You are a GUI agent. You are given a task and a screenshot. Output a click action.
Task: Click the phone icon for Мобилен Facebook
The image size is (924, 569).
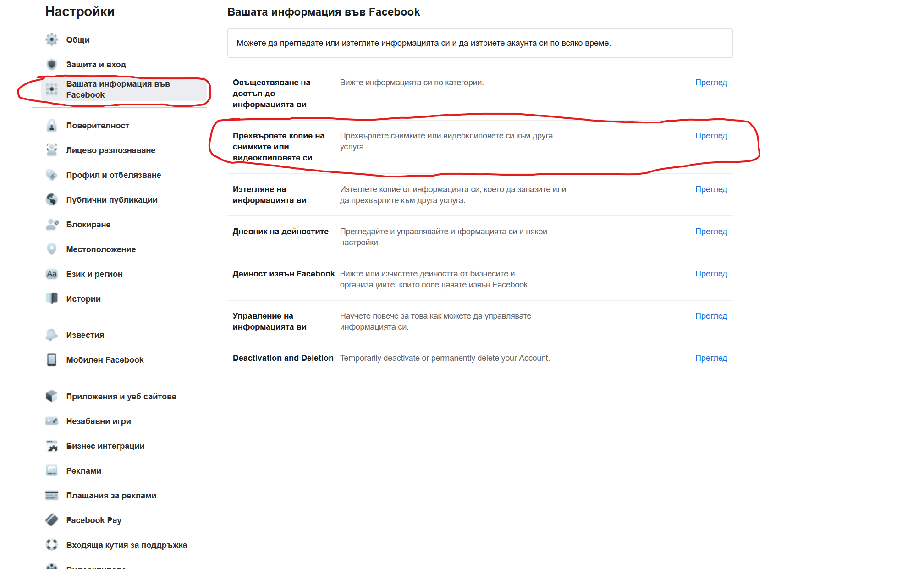[x=52, y=359]
